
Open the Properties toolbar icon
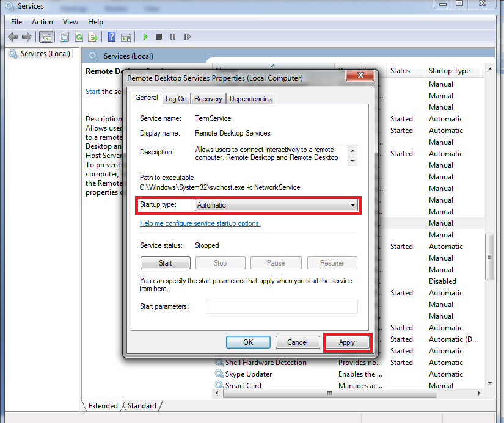click(x=64, y=37)
